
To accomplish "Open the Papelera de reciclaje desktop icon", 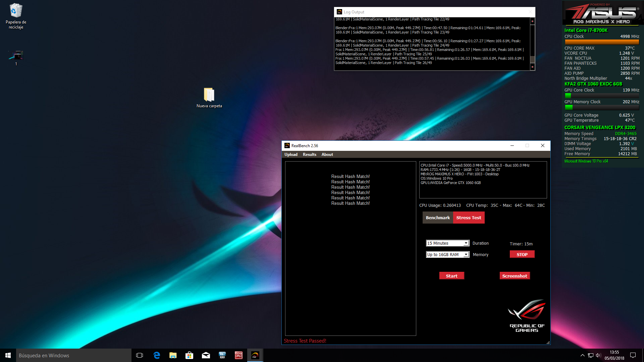I will click(16, 16).
